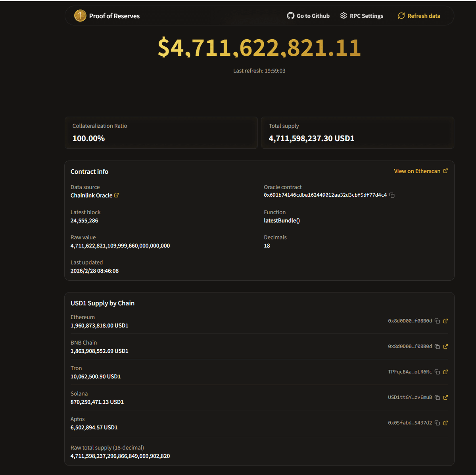Click the Proof of Reserves title
Image resolution: width=476 pixels, height=475 pixels.
(114, 16)
